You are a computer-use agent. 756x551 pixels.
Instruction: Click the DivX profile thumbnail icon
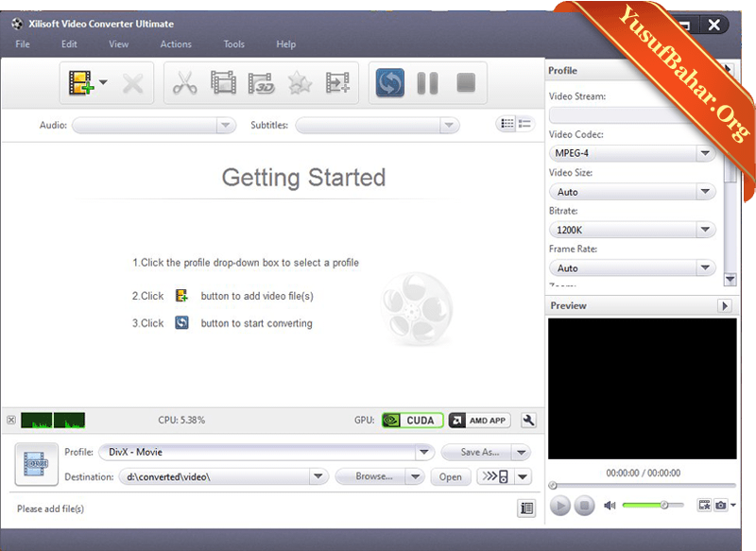point(37,464)
